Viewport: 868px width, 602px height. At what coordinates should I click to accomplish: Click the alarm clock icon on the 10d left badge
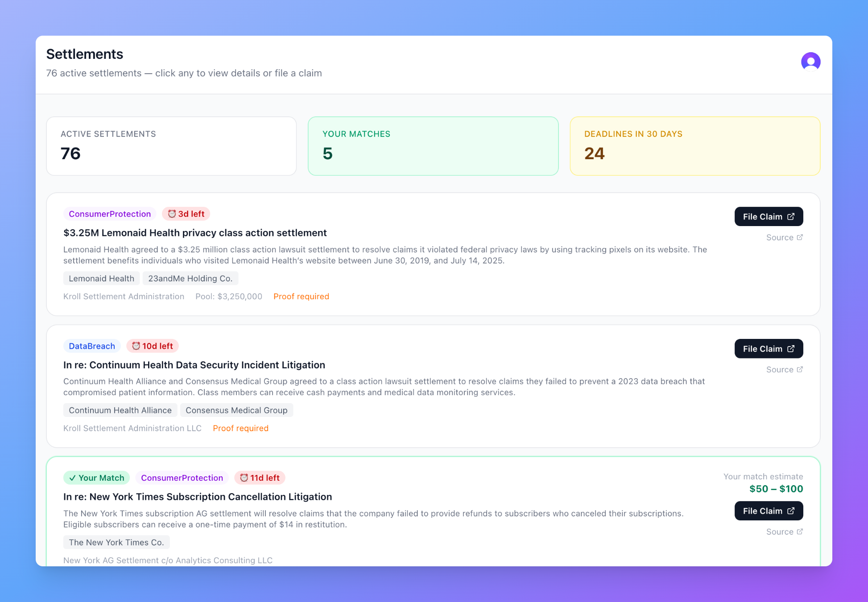tap(136, 346)
